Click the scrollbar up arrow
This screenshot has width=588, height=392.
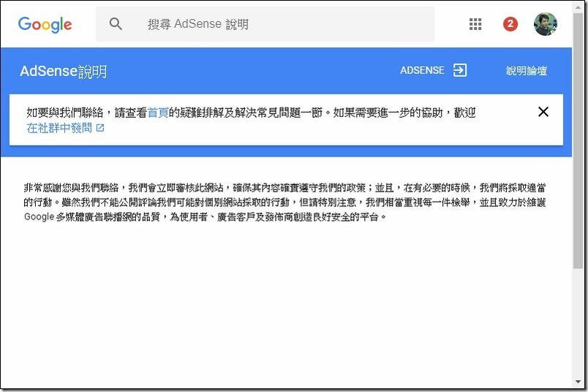[x=578, y=7]
